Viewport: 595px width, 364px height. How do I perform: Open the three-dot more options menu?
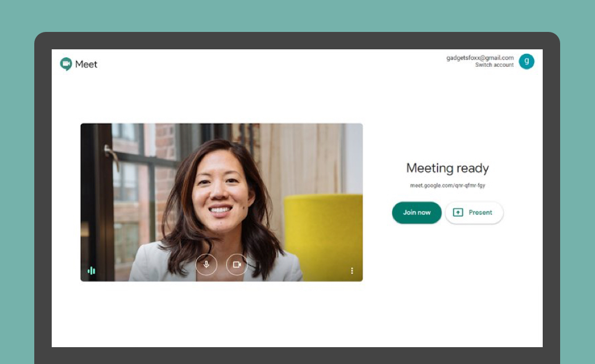pyautogui.click(x=352, y=271)
